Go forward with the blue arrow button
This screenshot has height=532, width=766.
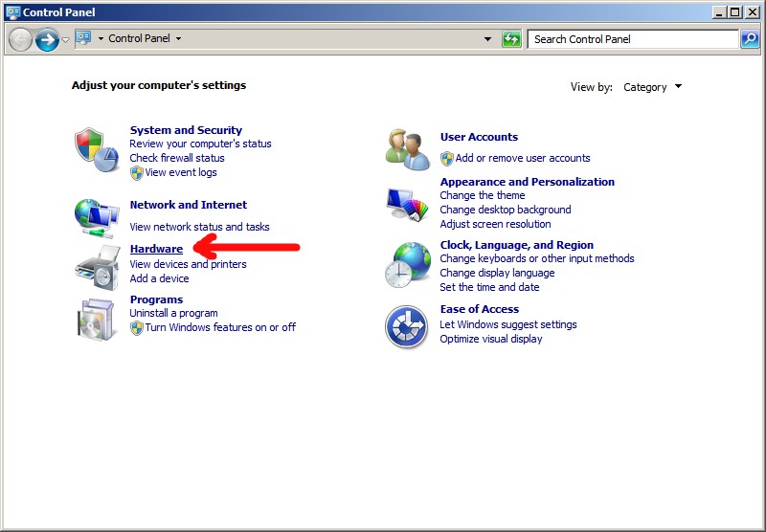(x=47, y=39)
